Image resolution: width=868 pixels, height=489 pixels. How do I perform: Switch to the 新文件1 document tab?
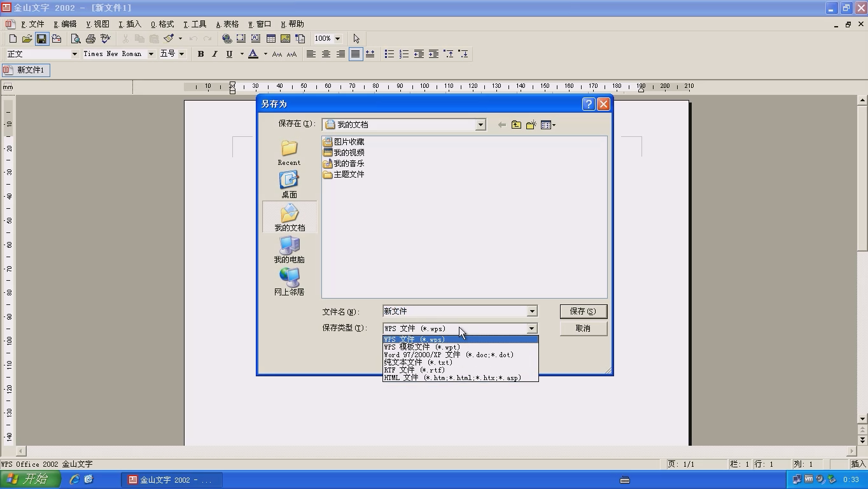pyautogui.click(x=26, y=70)
